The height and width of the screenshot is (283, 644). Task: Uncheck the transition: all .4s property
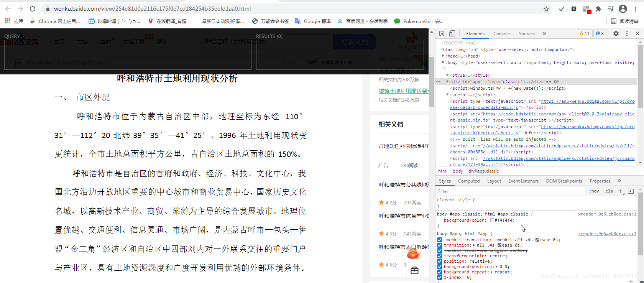pyautogui.click(x=440, y=245)
